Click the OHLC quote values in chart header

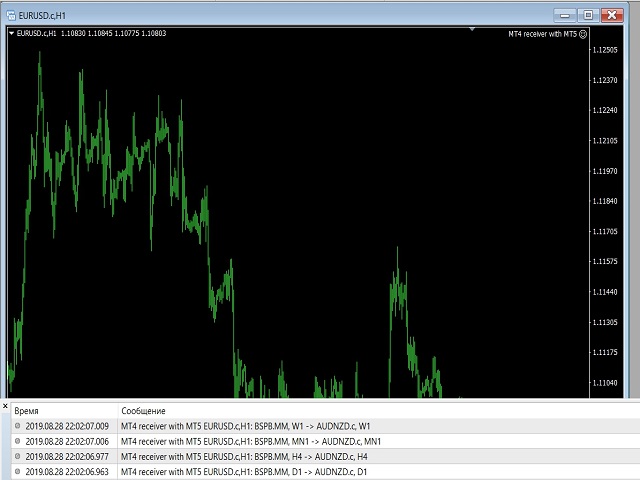[113, 33]
